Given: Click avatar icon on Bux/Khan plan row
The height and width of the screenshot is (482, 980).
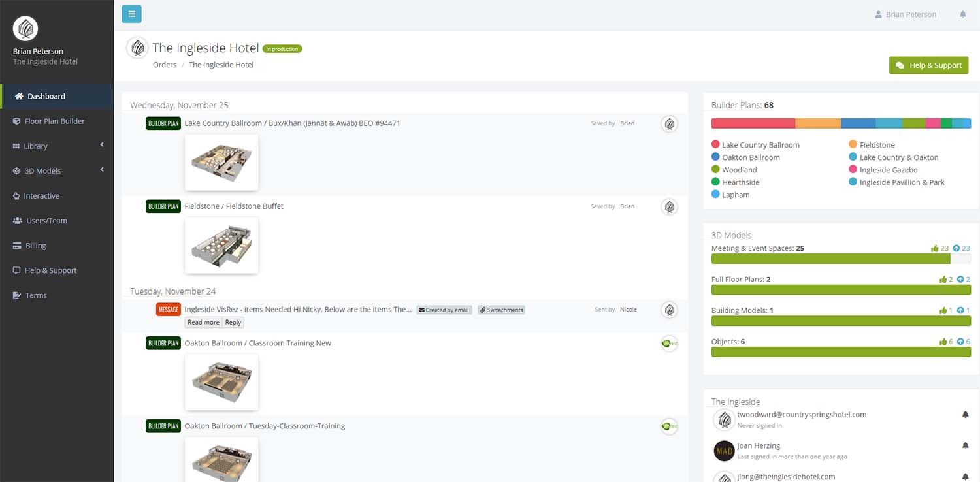Looking at the screenshot, I should [669, 124].
